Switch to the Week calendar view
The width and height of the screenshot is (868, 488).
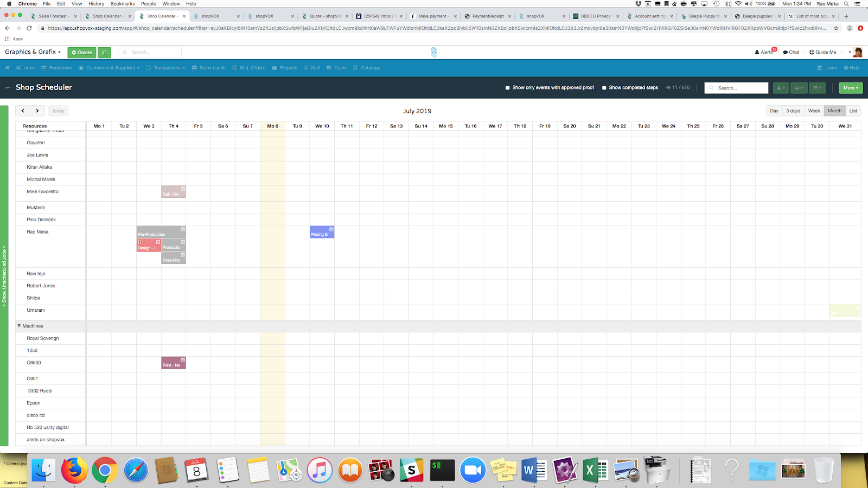(x=814, y=111)
